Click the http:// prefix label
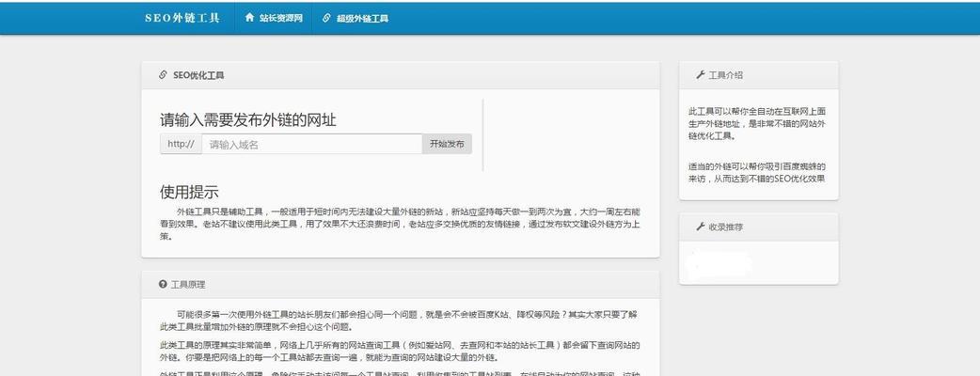This screenshot has width=980, height=376. pos(182,144)
